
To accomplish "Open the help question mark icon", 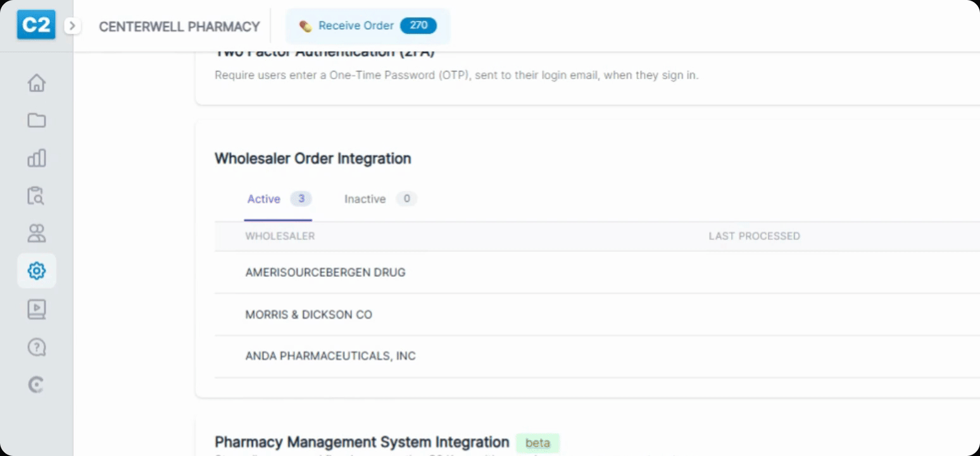I will coord(37,347).
